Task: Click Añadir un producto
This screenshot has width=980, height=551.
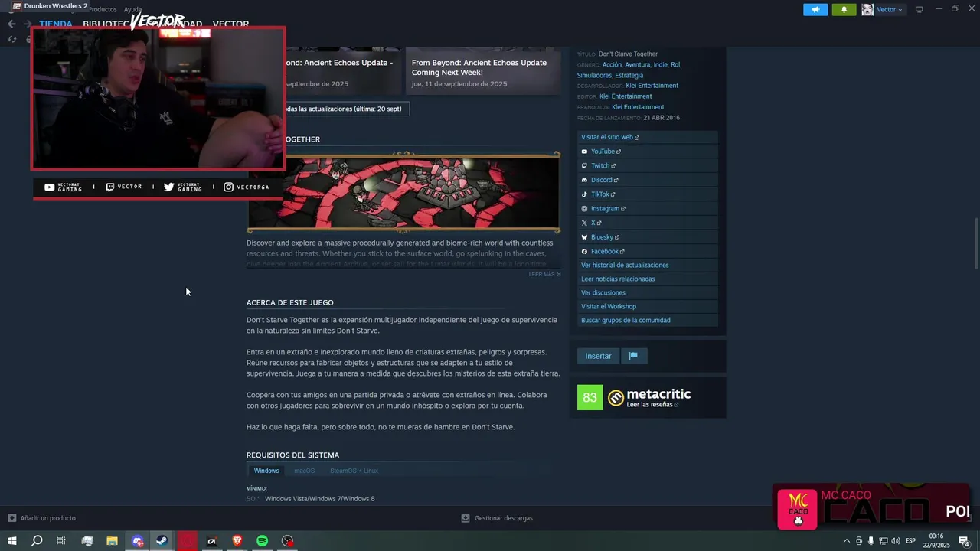Action: click(x=42, y=518)
